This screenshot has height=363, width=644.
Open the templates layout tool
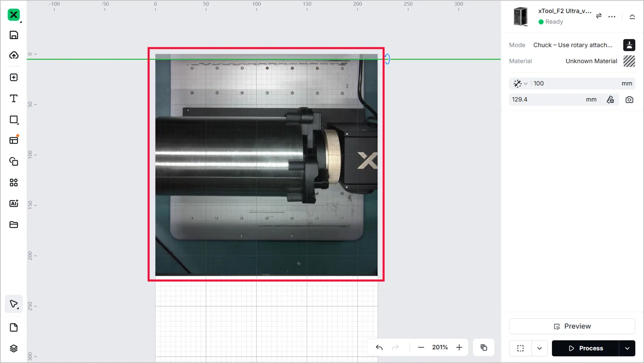click(14, 140)
